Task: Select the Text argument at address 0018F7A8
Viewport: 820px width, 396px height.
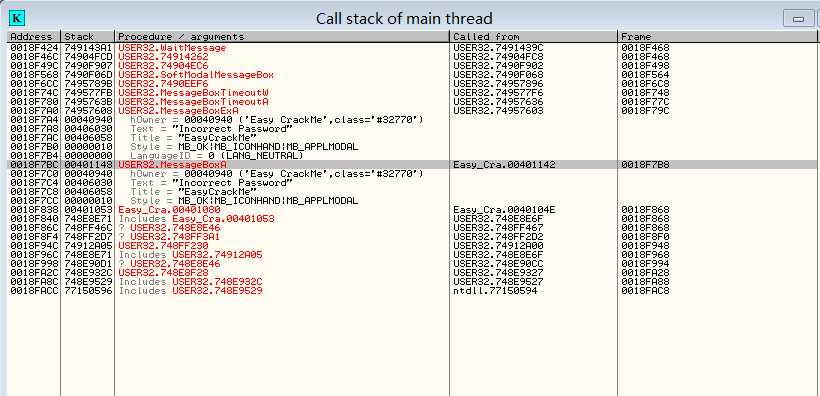Action: pos(211,129)
